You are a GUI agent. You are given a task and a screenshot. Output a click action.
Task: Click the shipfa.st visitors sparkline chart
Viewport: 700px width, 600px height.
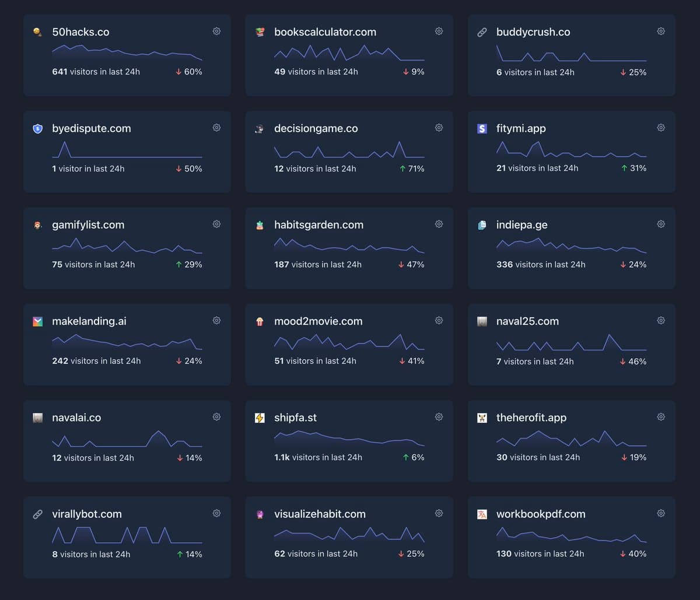click(349, 438)
